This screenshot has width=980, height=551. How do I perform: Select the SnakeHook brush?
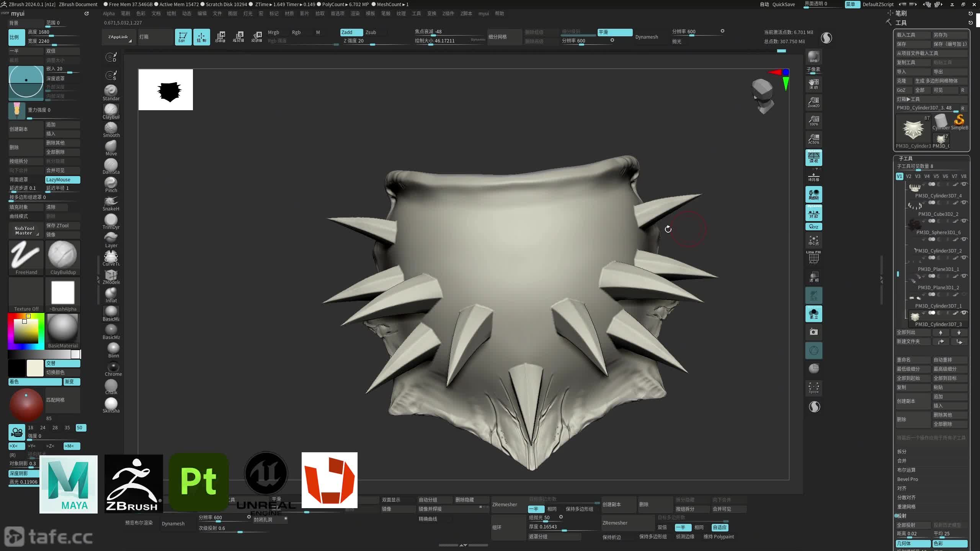(x=111, y=203)
